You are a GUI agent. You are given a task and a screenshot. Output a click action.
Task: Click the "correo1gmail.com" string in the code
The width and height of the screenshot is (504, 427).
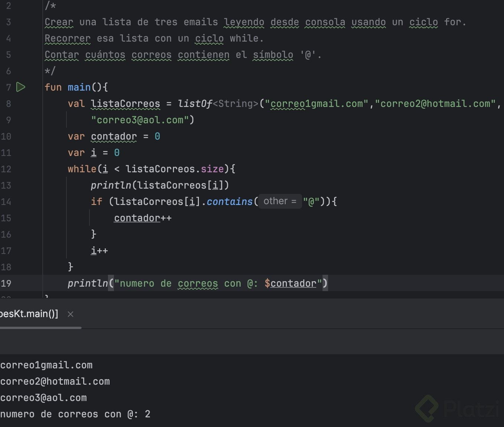click(x=317, y=104)
